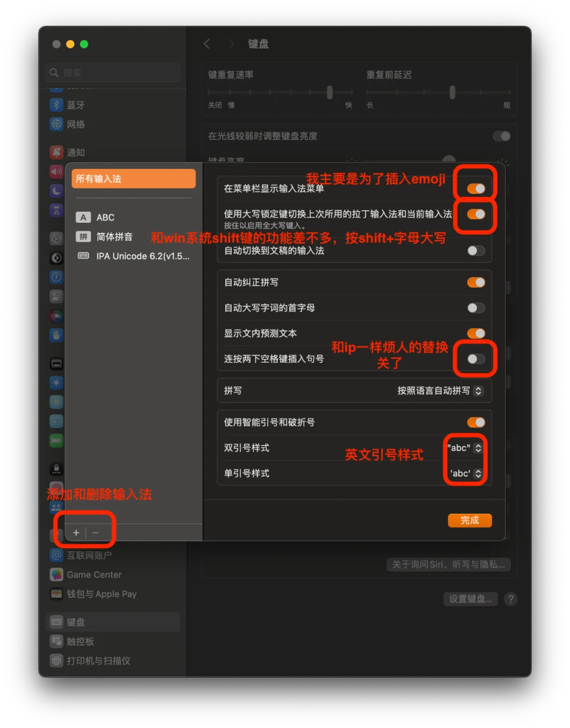
Task: Open the Privacy hand icon in sidebar
Action: 56,335
